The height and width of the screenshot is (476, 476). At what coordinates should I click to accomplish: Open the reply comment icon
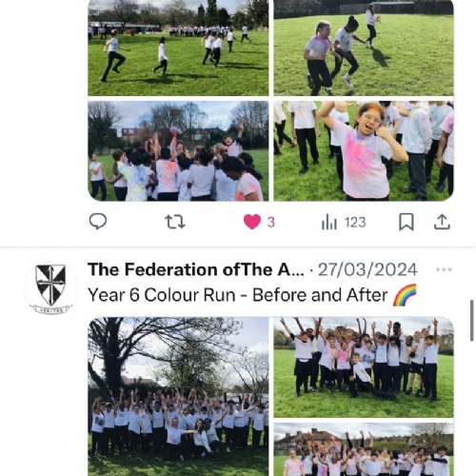pyautogui.click(x=98, y=222)
